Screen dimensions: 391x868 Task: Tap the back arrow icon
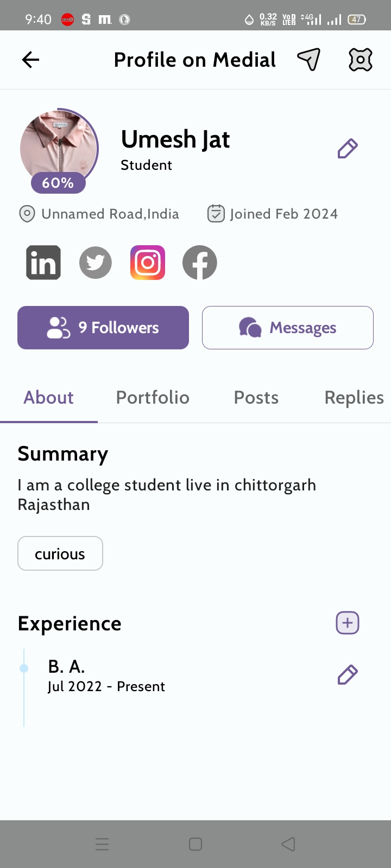[x=31, y=60]
